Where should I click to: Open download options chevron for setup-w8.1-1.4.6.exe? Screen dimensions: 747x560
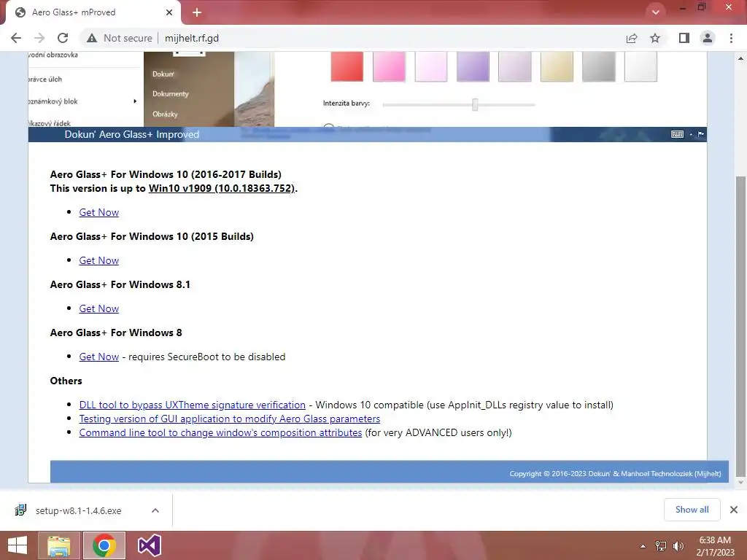click(x=155, y=510)
